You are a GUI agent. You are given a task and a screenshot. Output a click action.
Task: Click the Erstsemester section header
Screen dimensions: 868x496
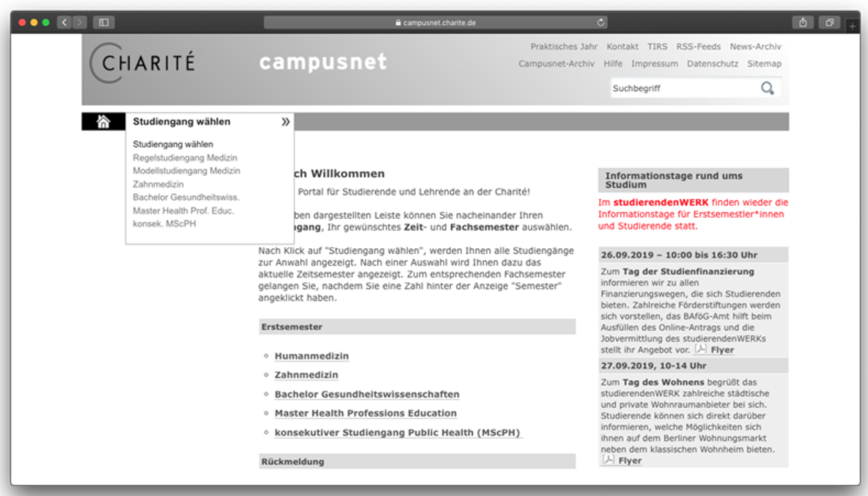click(x=417, y=327)
